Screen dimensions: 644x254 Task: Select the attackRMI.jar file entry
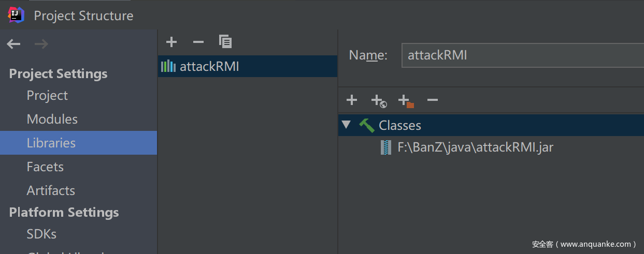pyautogui.click(x=475, y=147)
